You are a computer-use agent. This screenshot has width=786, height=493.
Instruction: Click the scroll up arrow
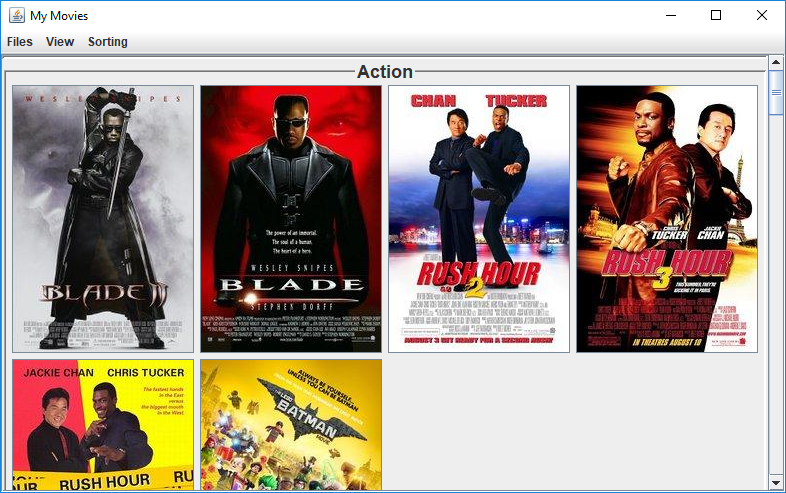(x=776, y=63)
